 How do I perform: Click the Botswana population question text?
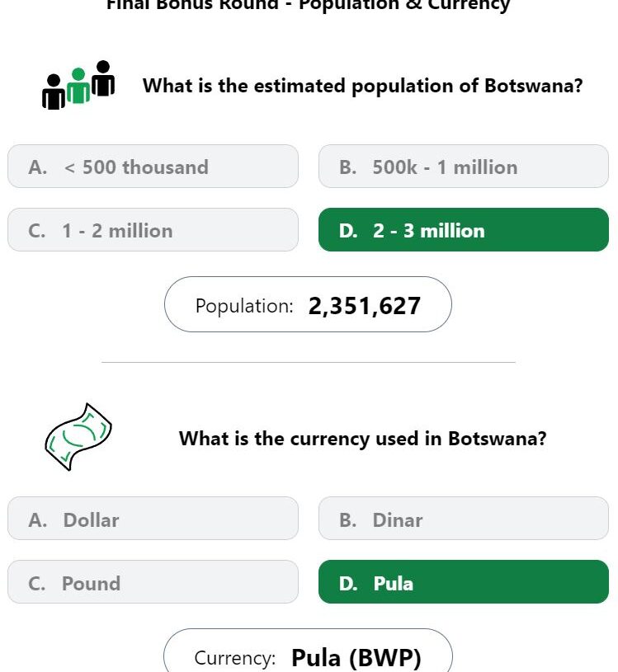[x=363, y=86]
